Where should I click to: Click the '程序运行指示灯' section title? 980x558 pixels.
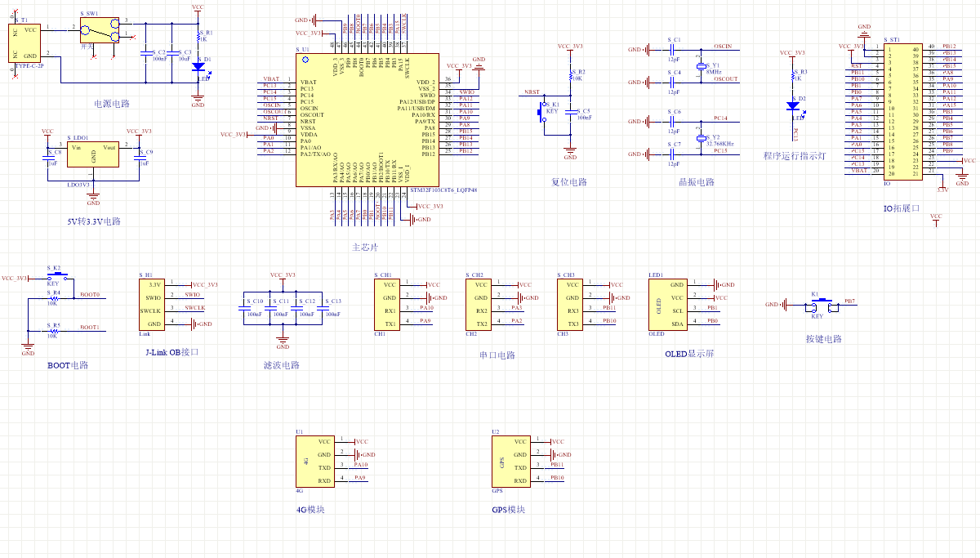click(x=795, y=156)
